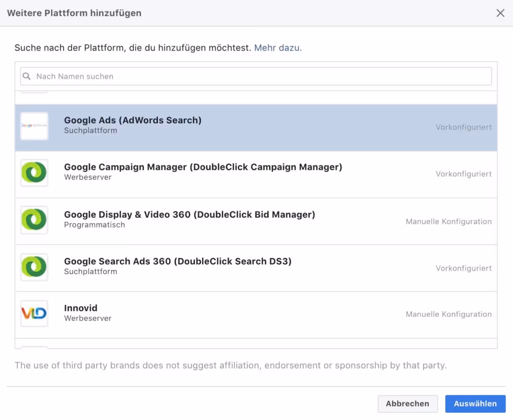Click Vorkonfiguriert label in Search Ads 360 row
513x420 pixels.
(x=463, y=268)
